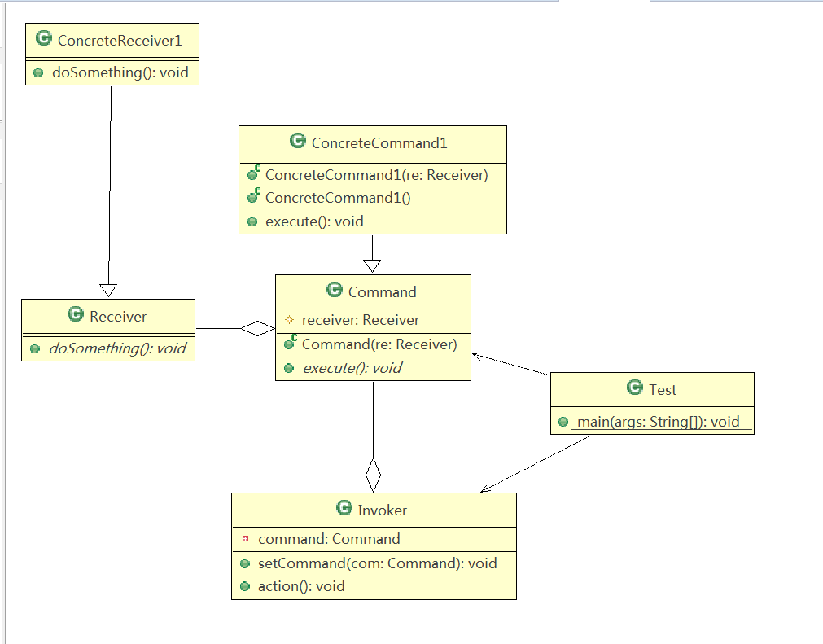This screenshot has width=823, height=644.
Task: Select the Command class title
Action: click(x=382, y=291)
